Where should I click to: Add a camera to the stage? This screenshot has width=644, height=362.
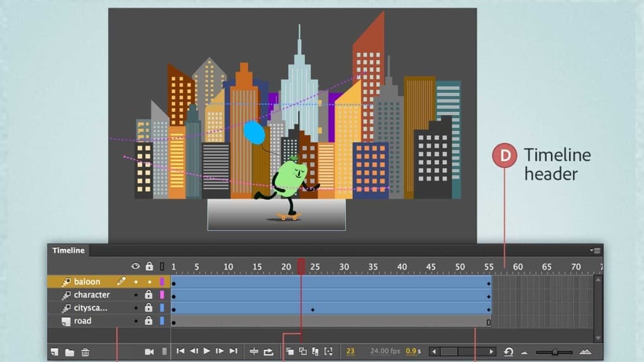[x=150, y=352]
